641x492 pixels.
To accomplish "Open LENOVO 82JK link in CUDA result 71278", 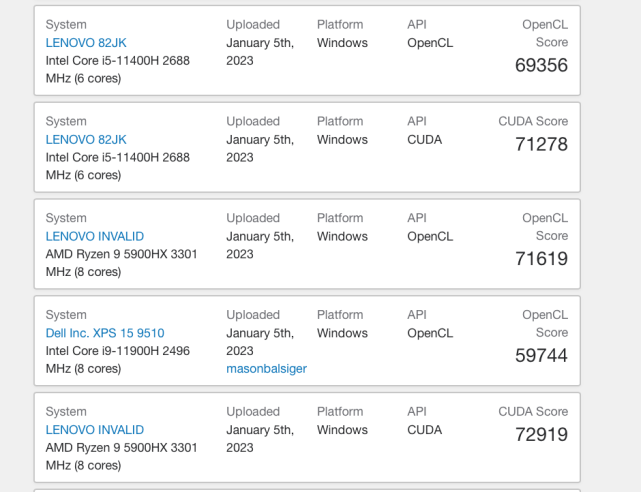I will pyautogui.click(x=86, y=140).
